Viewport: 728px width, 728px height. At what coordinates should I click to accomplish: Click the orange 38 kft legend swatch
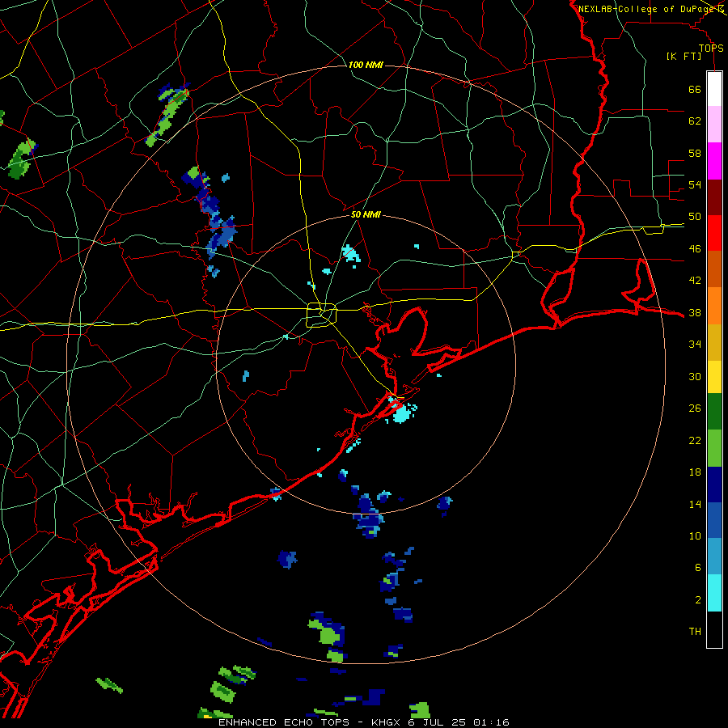[714, 306]
